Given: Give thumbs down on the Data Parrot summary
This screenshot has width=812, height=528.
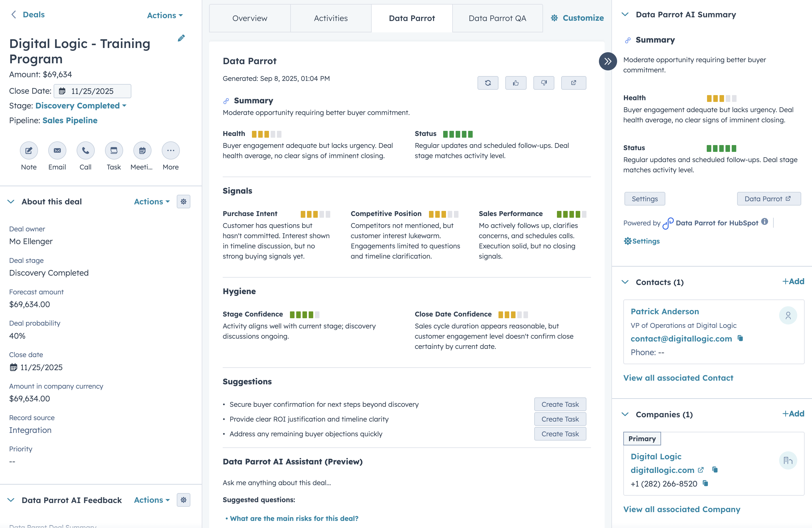Looking at the screenshot, I should pos(544,83).
